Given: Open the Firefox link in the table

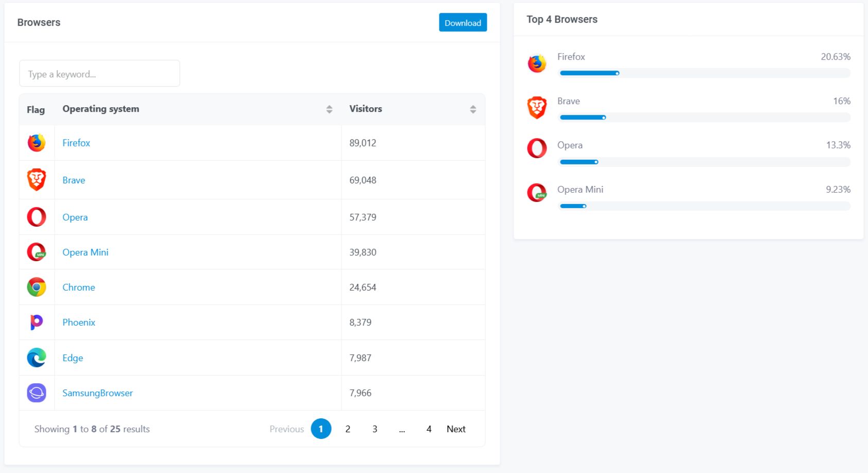Looking at the screenshot, I should (x=76, y=143).
